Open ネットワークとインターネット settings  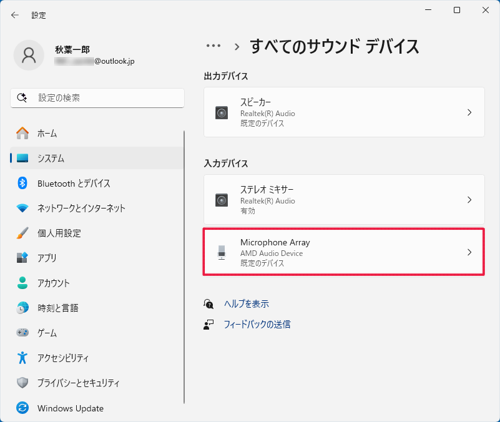(96, 208)
